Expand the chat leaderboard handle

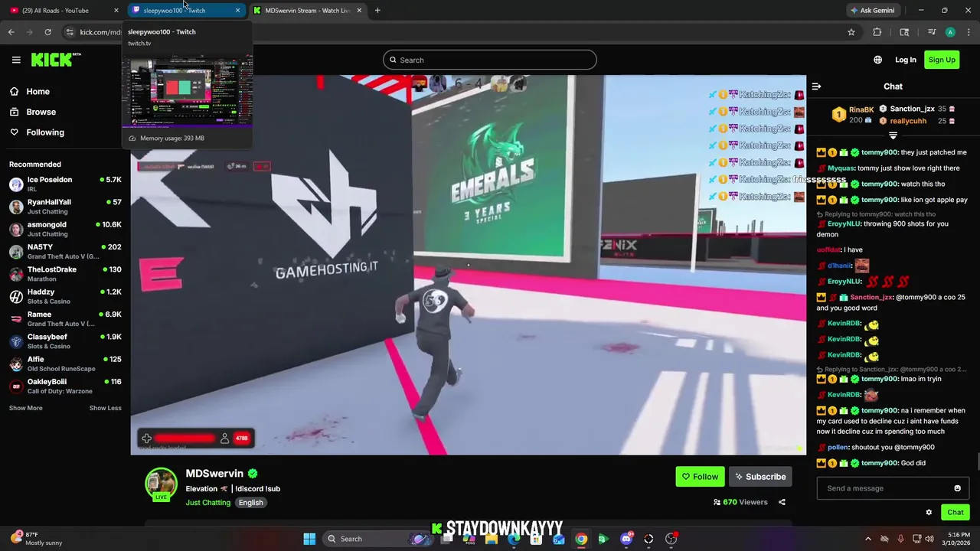893,135
